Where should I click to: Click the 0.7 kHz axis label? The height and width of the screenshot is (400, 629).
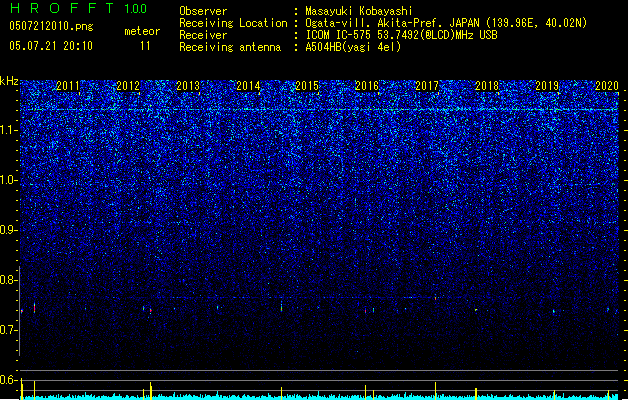9,330
